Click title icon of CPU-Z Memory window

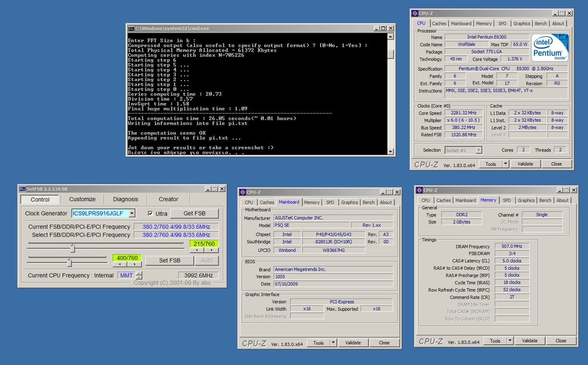tap(419, 190)
